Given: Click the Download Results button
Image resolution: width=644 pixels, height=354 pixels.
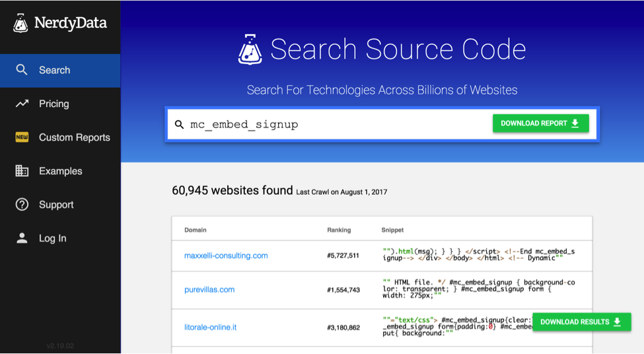Looking at the screenshot, I should coord(581,322).
